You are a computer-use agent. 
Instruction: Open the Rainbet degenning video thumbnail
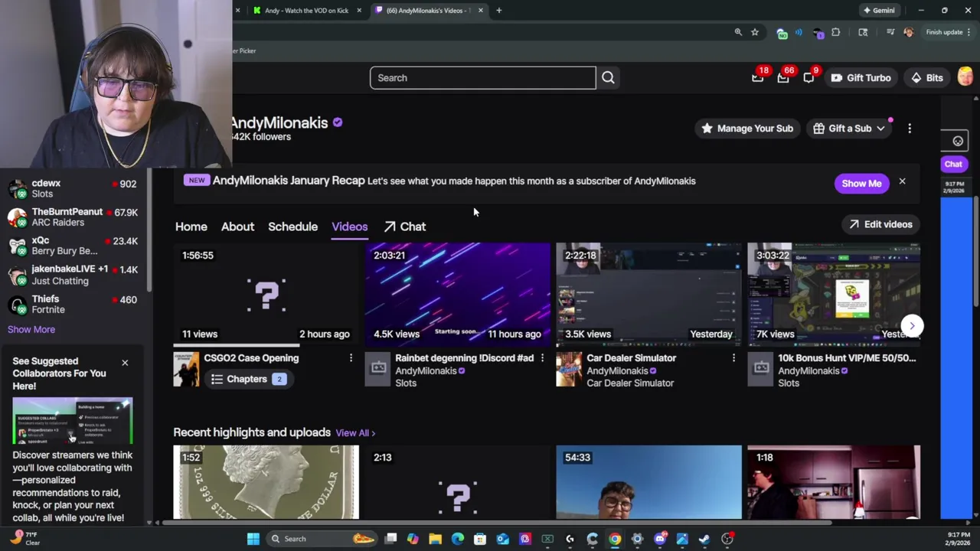pyautogui.click(x=457, y=295)
